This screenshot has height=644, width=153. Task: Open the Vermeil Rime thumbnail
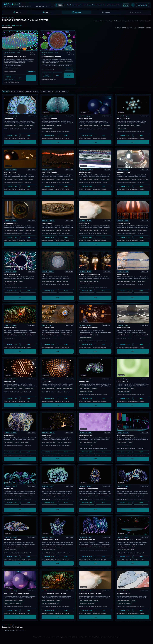click(58, 210)
